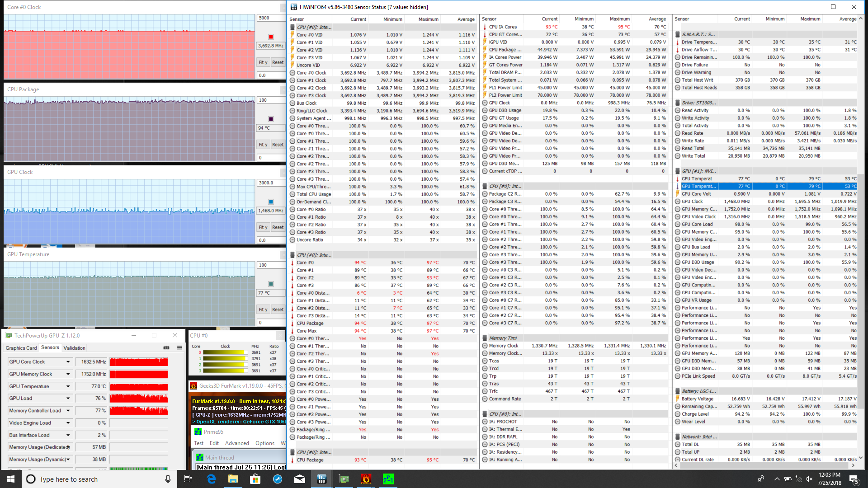Switch to Graphics Card tab
Screen dimensions: 868x488
[21, 348]
